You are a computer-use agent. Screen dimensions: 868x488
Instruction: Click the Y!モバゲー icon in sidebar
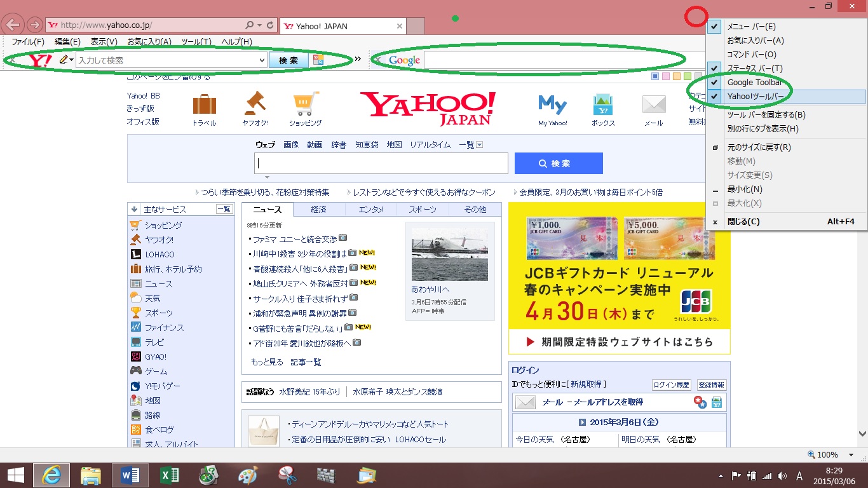click(x=135, y=386)
